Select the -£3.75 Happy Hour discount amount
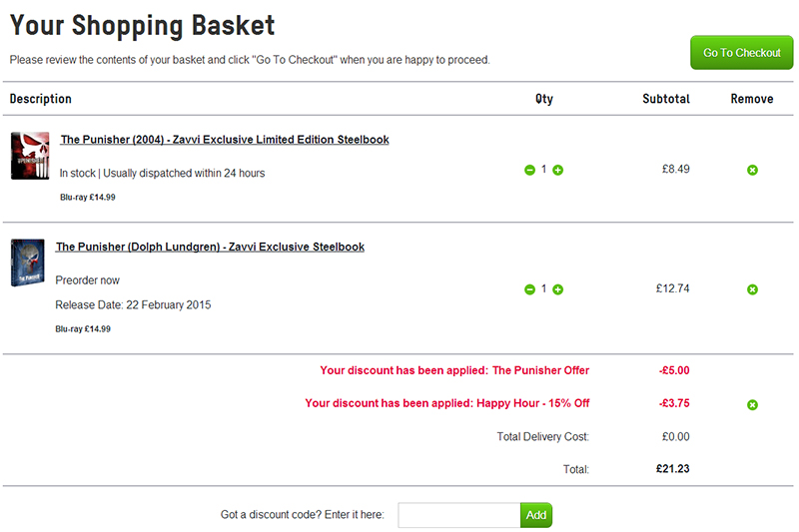Screen dimensions: 799x532 tap(673, 403)
